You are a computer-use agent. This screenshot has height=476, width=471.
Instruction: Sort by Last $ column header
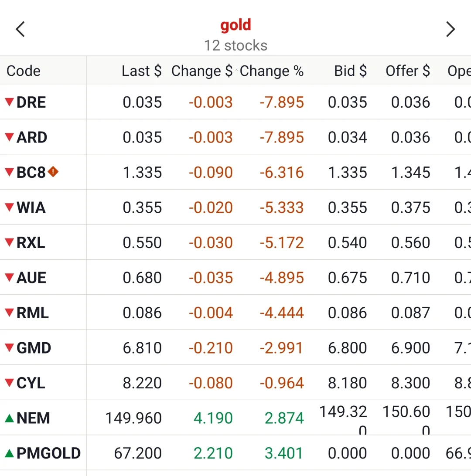click(141, 71)
